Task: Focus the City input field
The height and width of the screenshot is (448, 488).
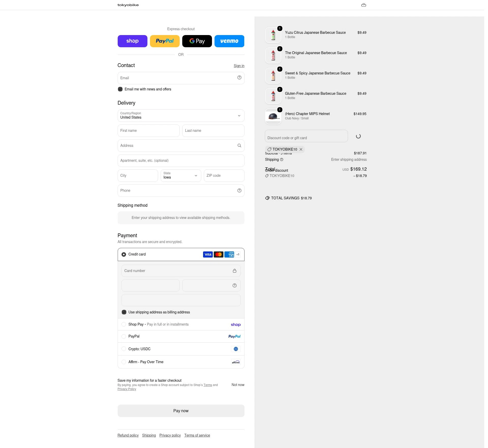Action: coord(138,176)
